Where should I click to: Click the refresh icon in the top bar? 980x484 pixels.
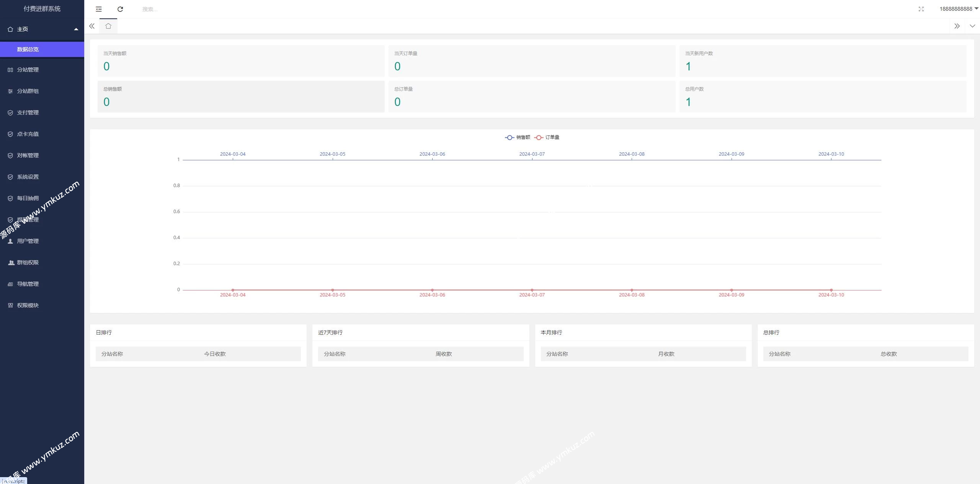(x=120, y=9)
